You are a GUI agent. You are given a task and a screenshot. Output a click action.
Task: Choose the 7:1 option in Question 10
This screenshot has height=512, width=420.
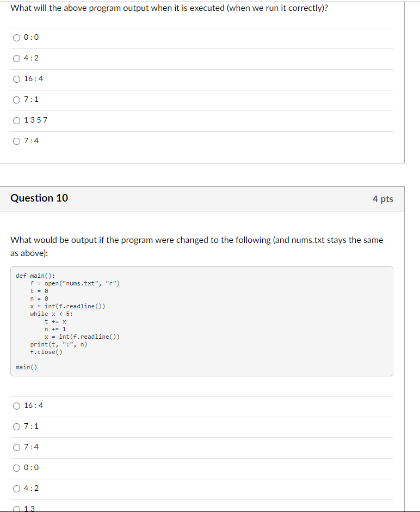point(16,426)
